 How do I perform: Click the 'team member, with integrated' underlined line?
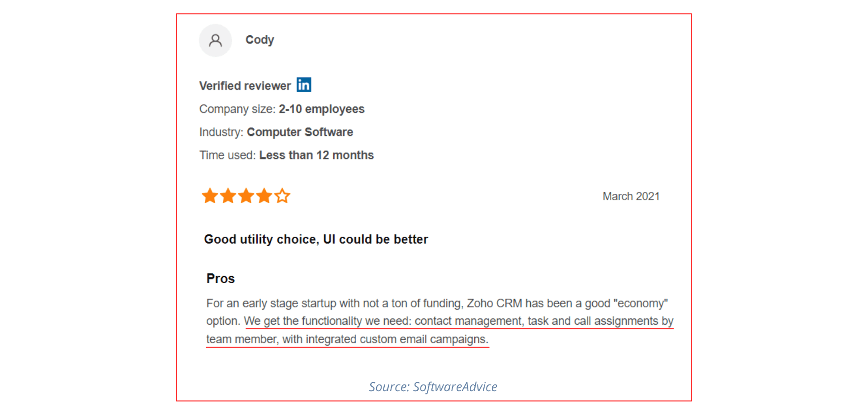coord(347,339)
